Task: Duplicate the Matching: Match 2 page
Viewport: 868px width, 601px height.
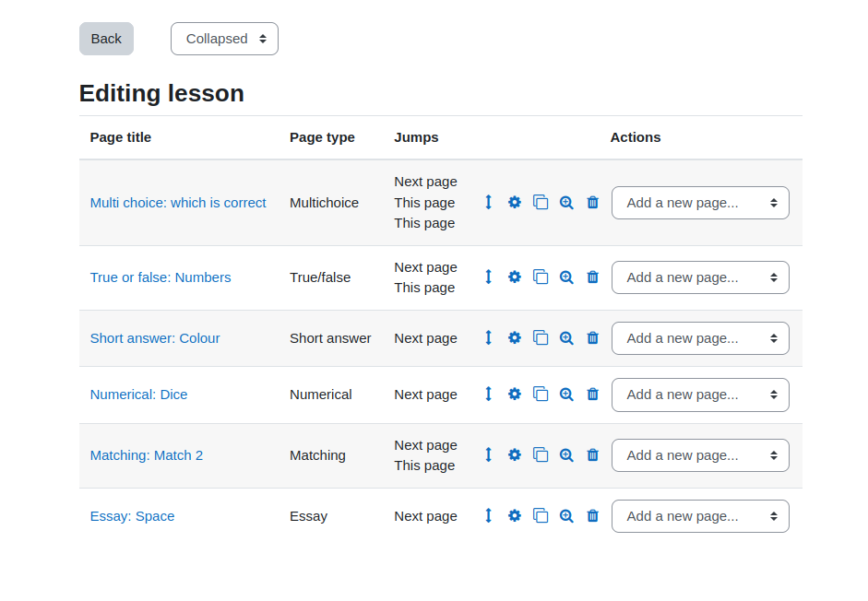Action: 541,455
